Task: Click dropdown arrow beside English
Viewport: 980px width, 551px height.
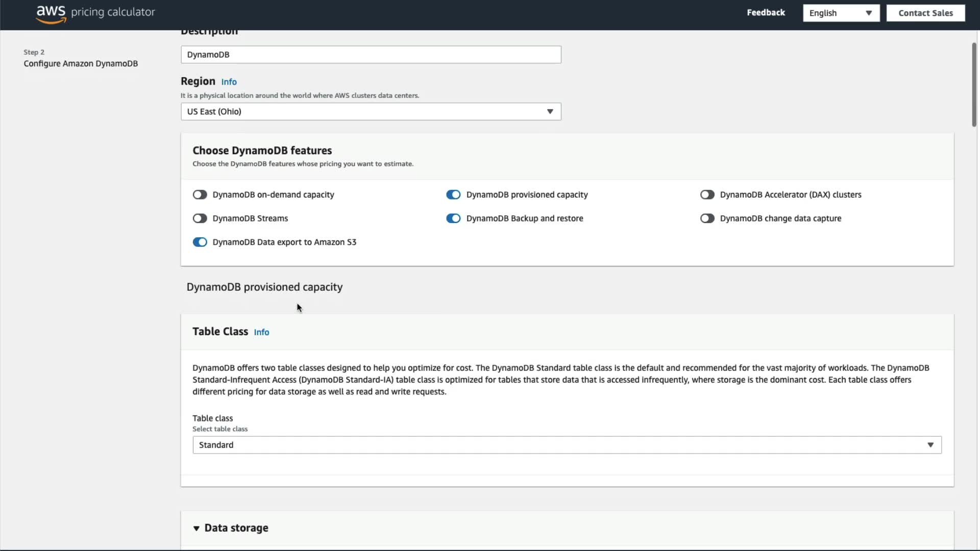Action: [x=869, y=13]
